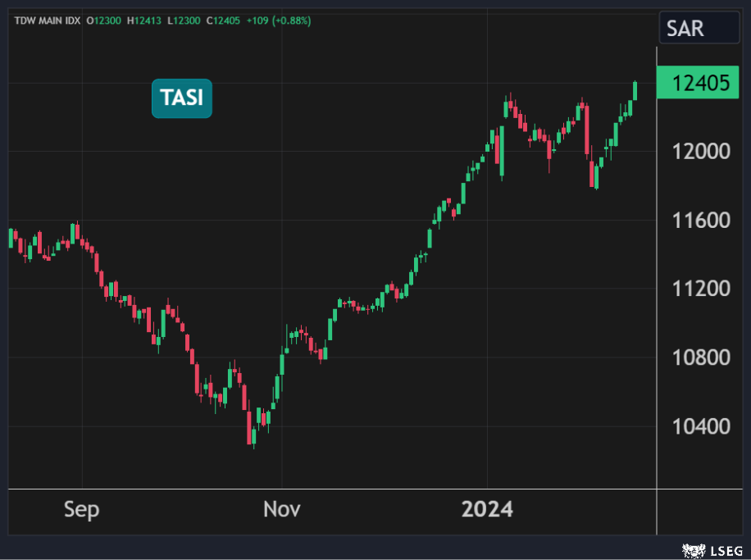Click the 10400 price axis label

701,426
